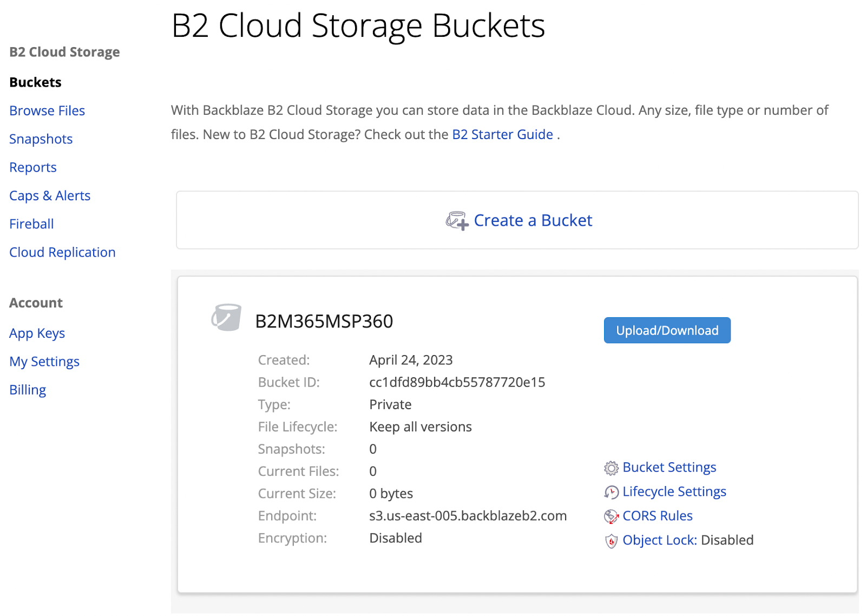
Task: Click the Current Size value 0 bytes
Action: click(x=391, y=494)
